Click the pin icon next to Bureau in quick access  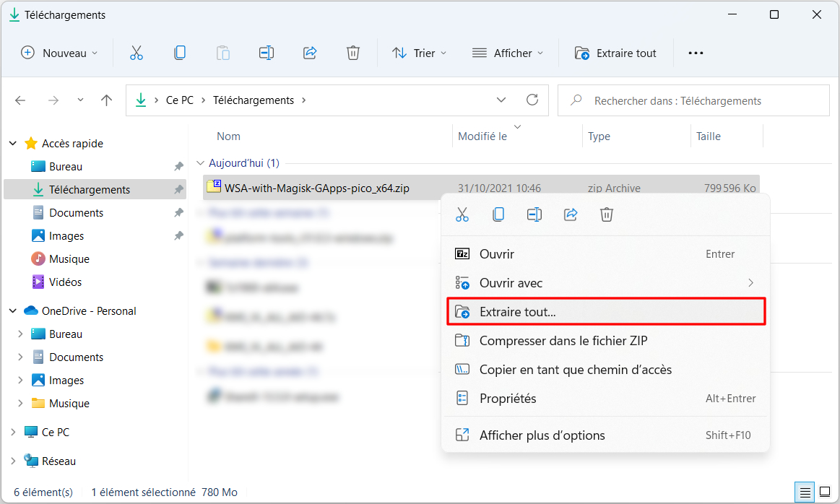[179, 167]
